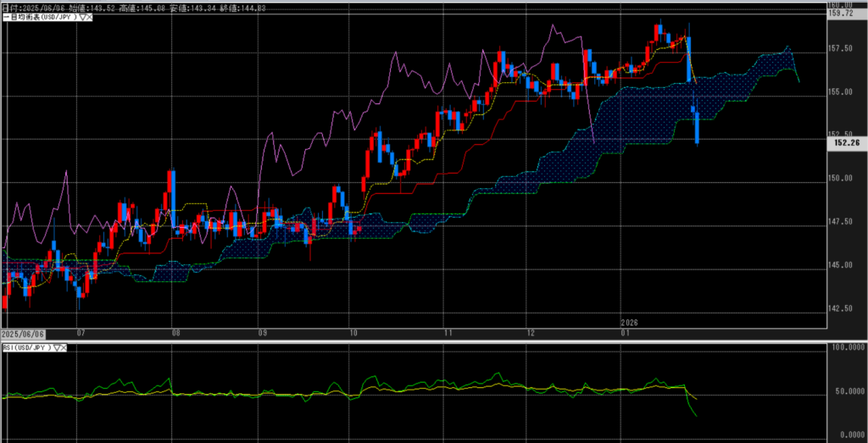The height and width of the screenshot is (443, 868).
Task: Click the 12 month label on time axis
Action: coord(529,334)
